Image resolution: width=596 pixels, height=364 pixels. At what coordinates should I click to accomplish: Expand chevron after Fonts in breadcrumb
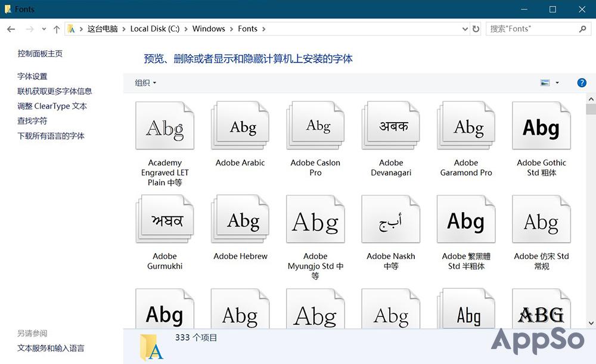tap(264, 29)
